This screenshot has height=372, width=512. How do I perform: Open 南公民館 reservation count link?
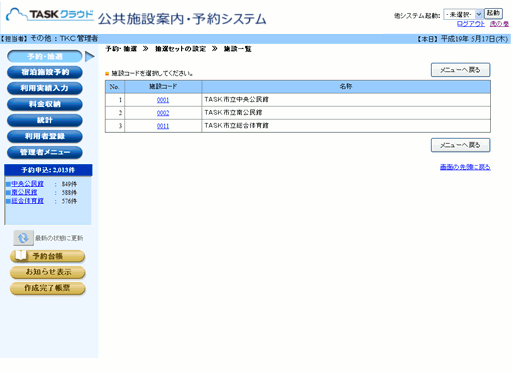tap(24, 192)
